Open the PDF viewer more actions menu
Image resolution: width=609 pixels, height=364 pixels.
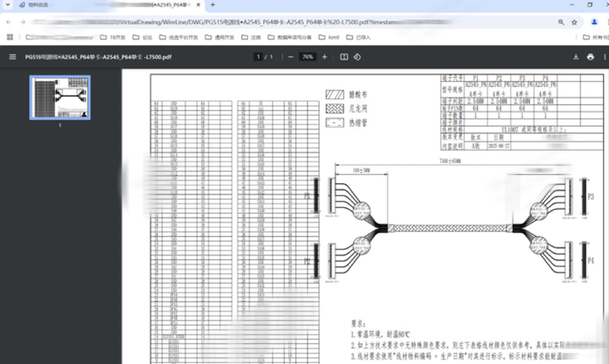point(603,57)
